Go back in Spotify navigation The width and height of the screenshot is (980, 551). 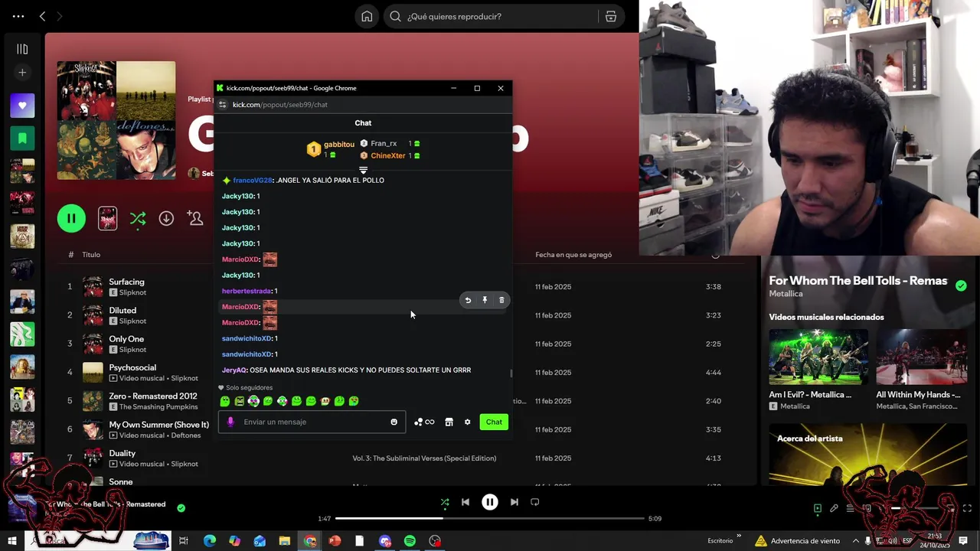(x=42, y=16)
